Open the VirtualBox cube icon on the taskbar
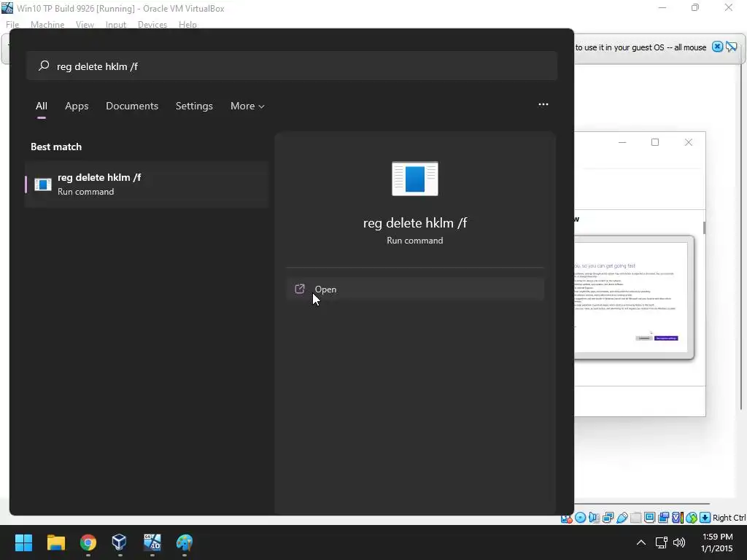Viewport: 747px width, 560px height. [x=119, y=542]
